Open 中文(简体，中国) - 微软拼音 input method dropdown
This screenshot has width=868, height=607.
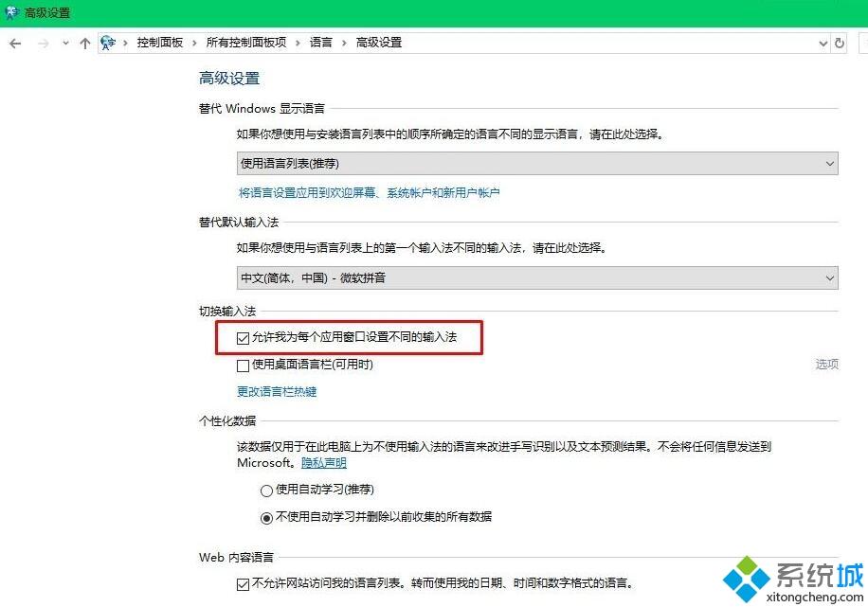(x=537, y=277)
